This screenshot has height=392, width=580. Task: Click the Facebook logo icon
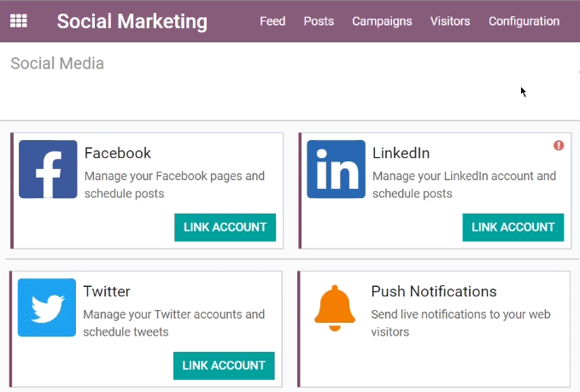tap(48, 169)
